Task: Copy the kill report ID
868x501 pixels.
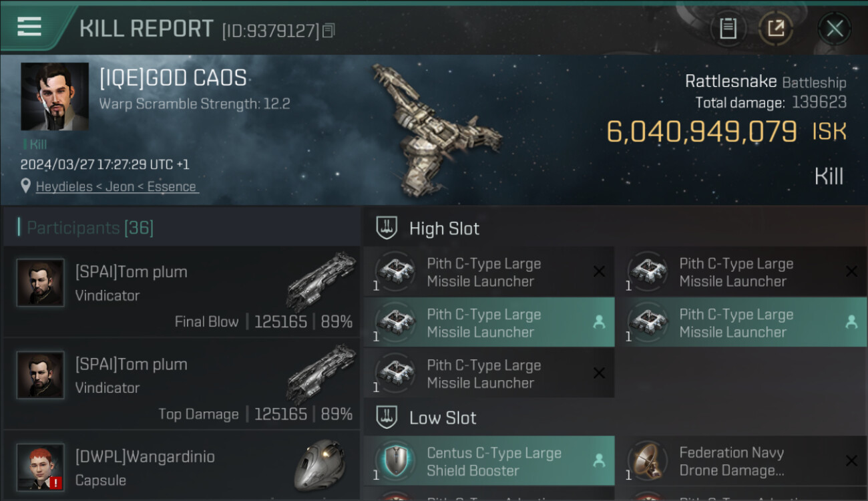Action: point(328,30)
